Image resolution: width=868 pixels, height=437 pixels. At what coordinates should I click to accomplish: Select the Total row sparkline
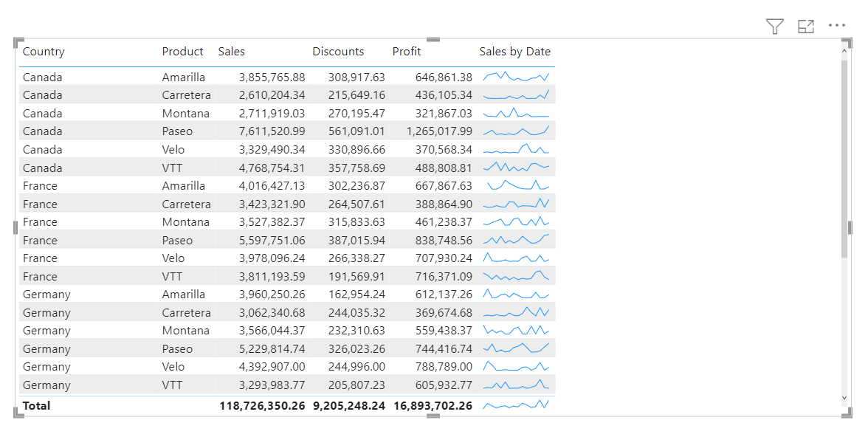(516, 405)
